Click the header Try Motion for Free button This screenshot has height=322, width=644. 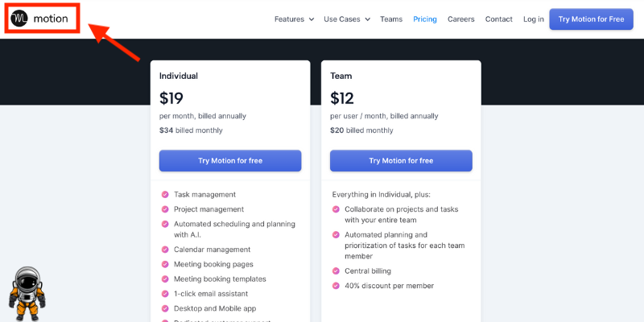coord(591,19)
